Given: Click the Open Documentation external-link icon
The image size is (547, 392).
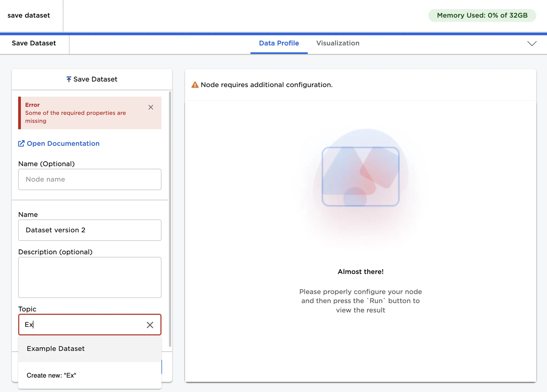Looking at the screenshot, I should click(x=21, y=144).
